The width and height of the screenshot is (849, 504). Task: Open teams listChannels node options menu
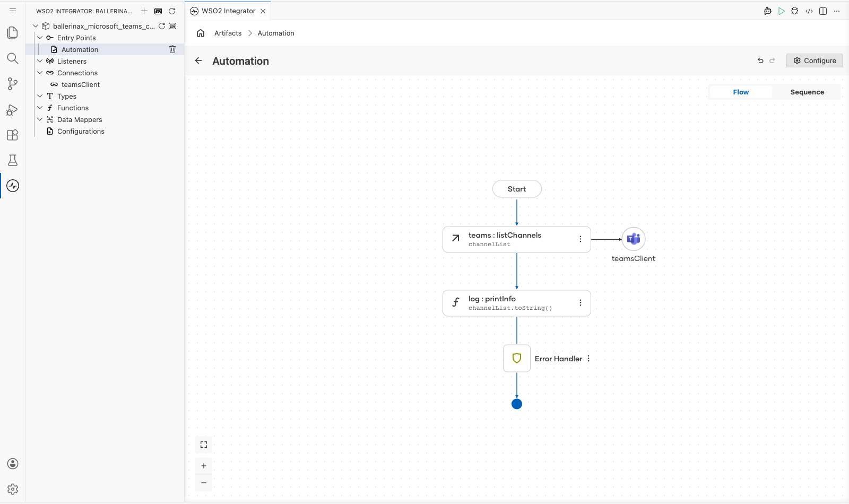(x=581, y=239)
